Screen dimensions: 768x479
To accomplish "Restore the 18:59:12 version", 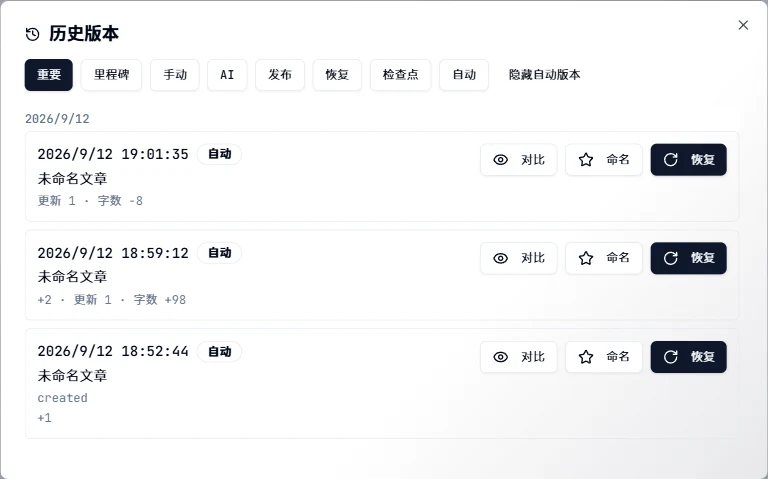I will pos(689,258).
